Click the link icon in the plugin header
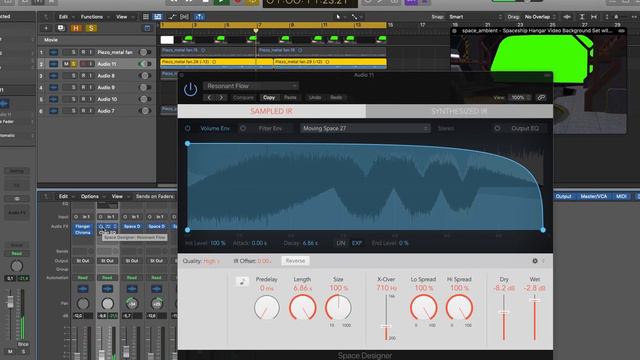640x360 pixels. [x=541, y=98]
